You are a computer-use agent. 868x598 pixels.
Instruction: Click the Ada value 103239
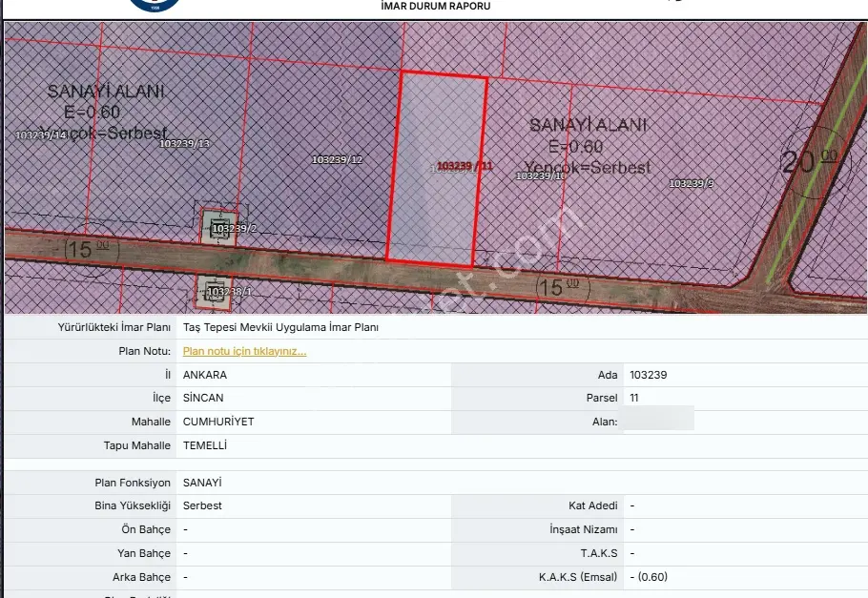click(x=649, y=375)
